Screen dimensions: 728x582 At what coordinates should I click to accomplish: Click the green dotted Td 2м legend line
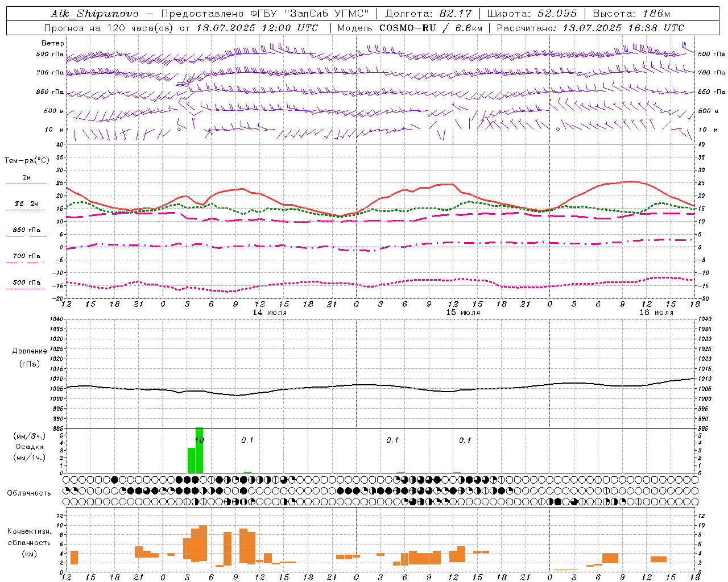pyautogui.click(x=25, y=210)
